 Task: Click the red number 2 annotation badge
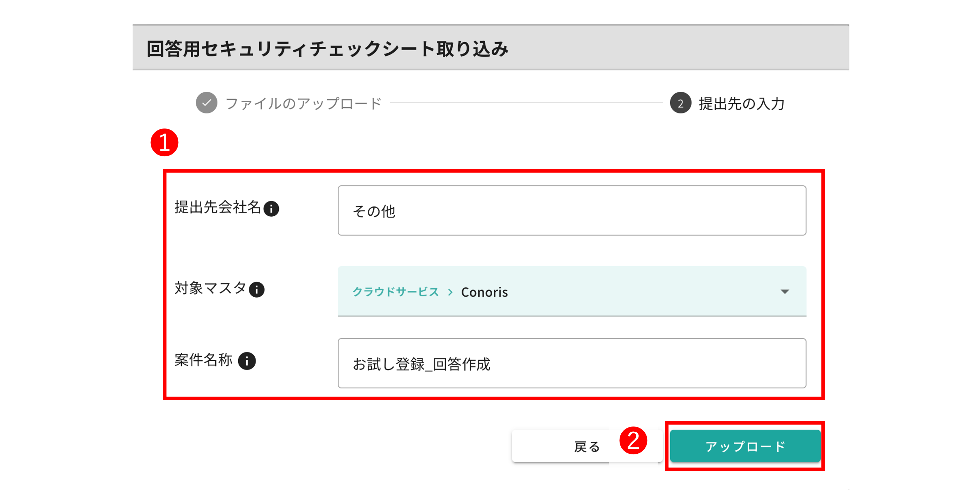[633, 440]
